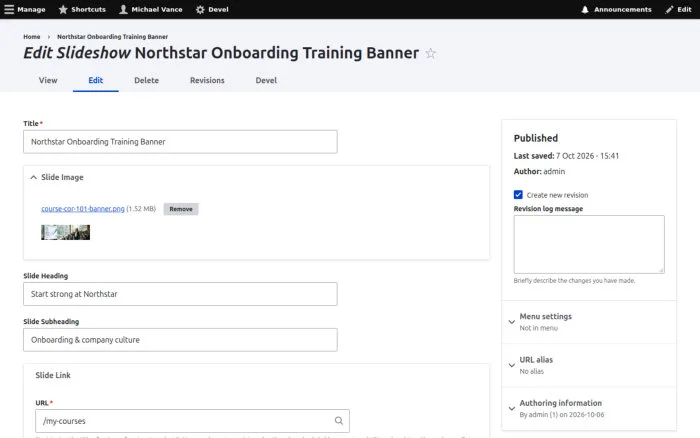This screenshot has height=438, width=700.
Task: Click the Michael Vance user icon
Action: 123,9
